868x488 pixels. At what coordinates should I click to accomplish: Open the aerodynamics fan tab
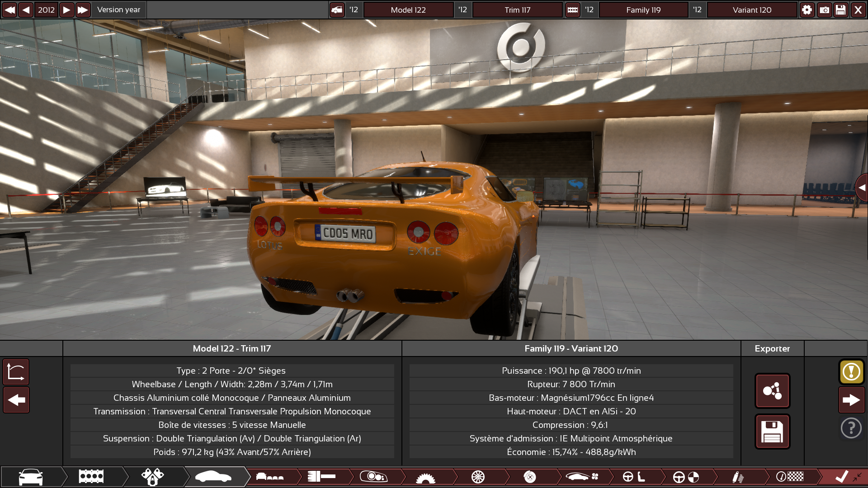click(582, 477)
